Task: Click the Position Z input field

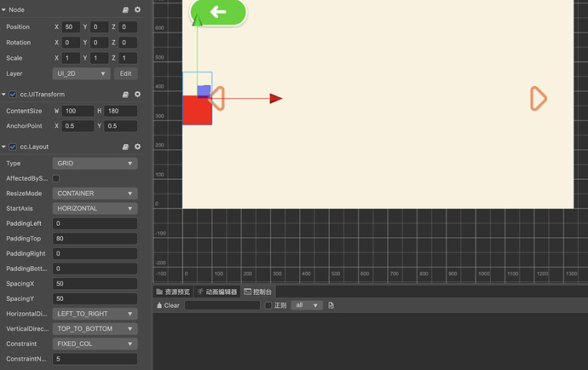Action: (x=128, y=27)
